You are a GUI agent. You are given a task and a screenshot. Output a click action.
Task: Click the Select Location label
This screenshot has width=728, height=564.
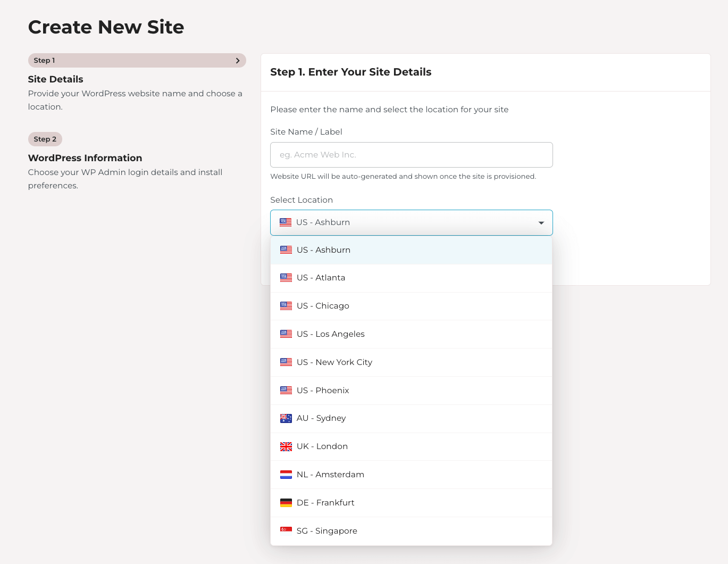[302, 200]
